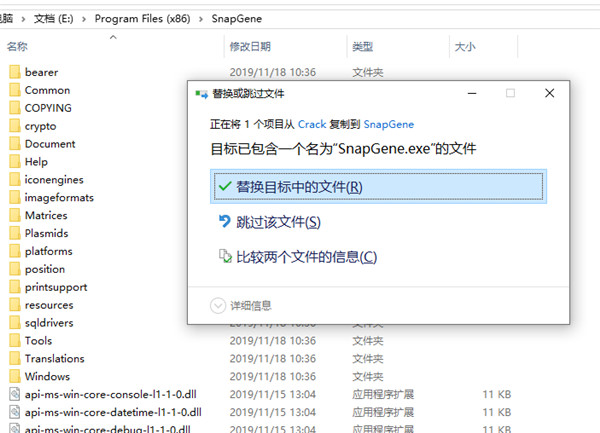
Task: Sort by 大小 column header
Action: tap(465, 47)
